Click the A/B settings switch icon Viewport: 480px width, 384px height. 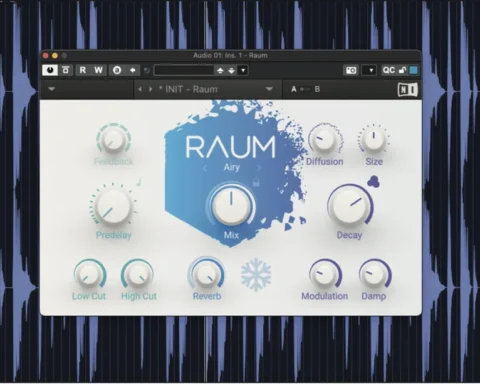click(x=117, y=70)
